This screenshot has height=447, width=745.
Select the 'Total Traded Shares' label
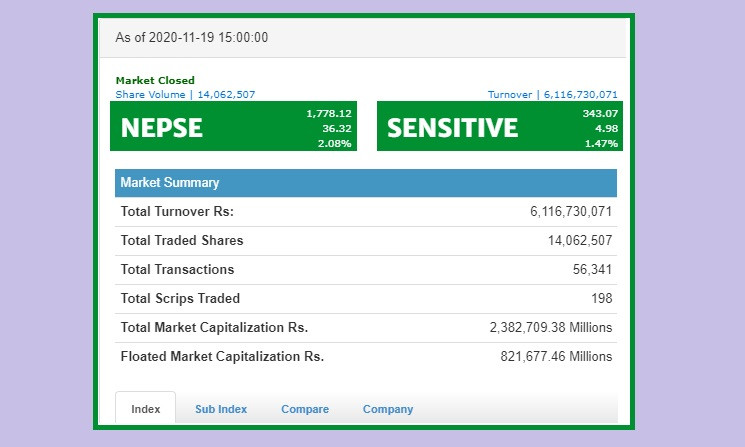[x=182, y=240]
